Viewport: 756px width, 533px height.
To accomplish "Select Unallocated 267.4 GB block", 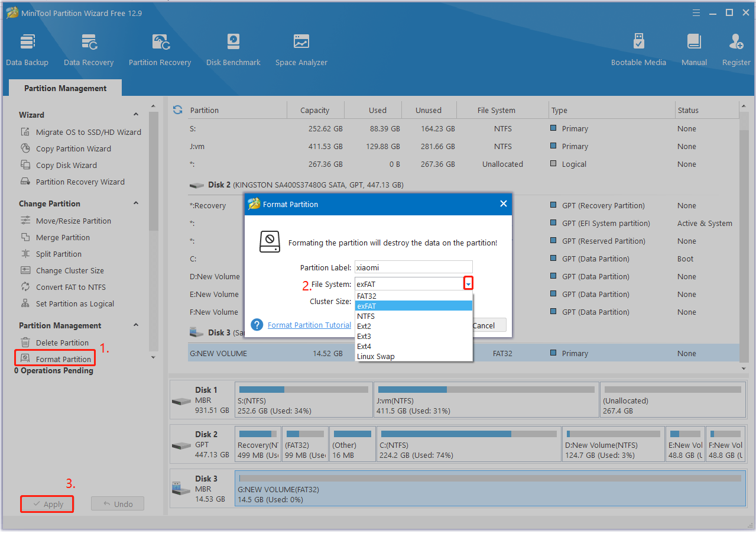I will tap(673, 400).
